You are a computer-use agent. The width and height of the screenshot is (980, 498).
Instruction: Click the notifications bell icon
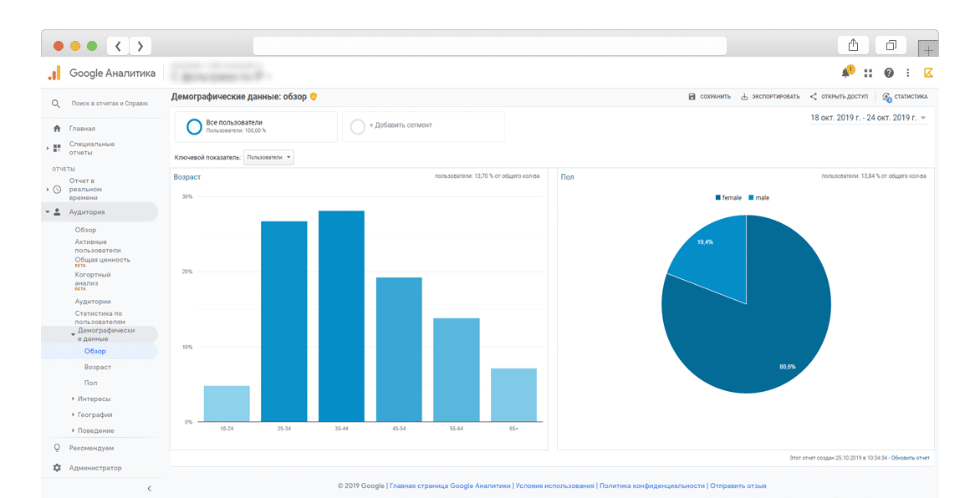(x=845, y=74)
